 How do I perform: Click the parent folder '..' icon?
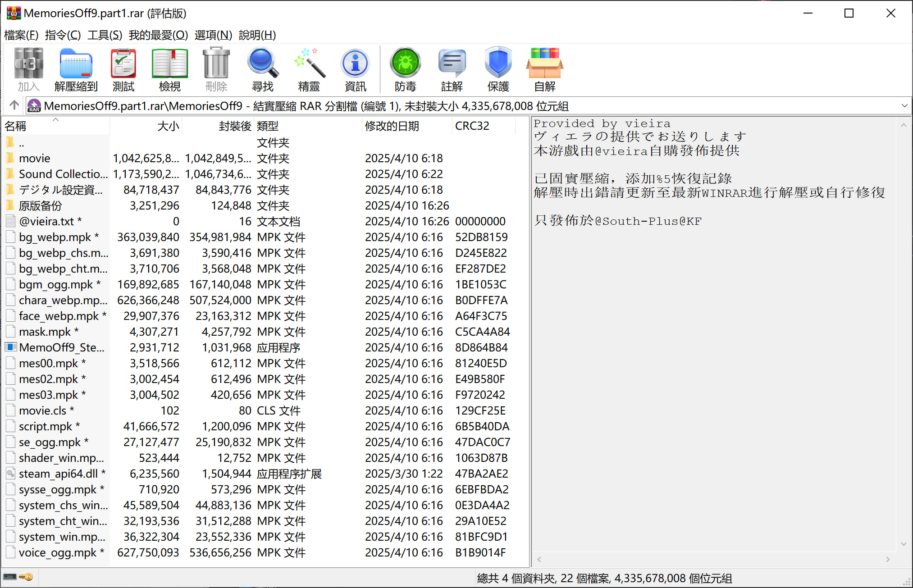click(10, 143)
